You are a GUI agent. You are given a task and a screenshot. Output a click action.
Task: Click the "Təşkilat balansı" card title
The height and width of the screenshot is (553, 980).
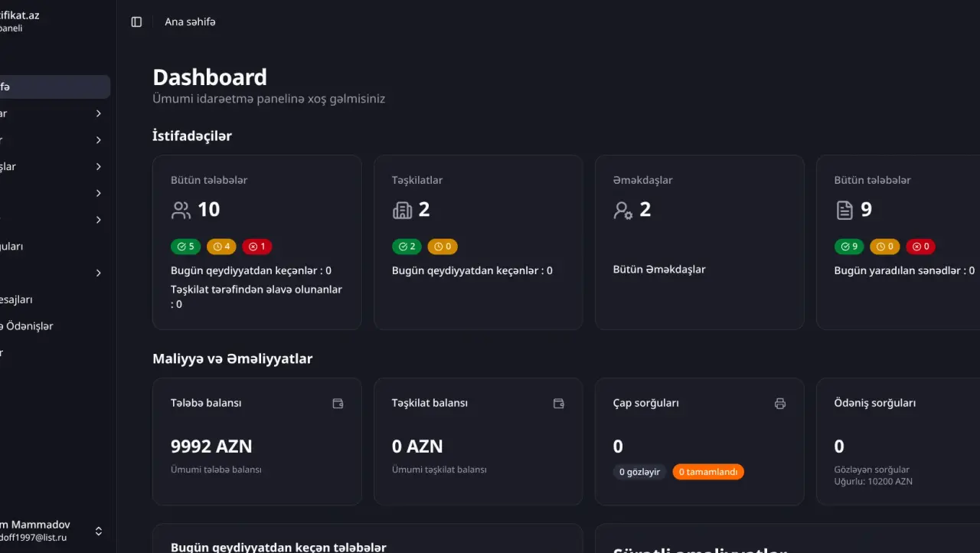430,403
